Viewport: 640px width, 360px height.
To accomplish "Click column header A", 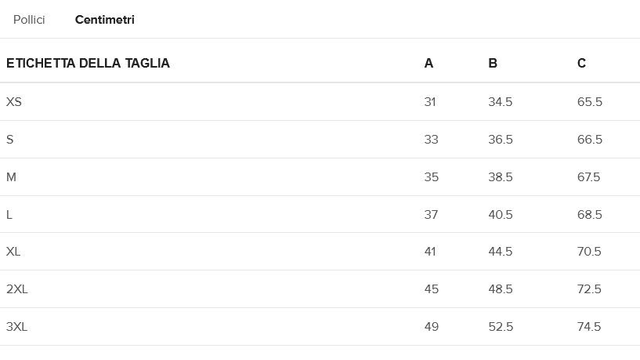I will 429,63.
